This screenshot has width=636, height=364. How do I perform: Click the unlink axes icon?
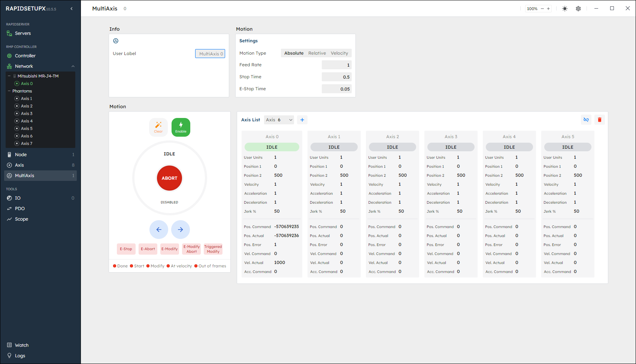586,120
